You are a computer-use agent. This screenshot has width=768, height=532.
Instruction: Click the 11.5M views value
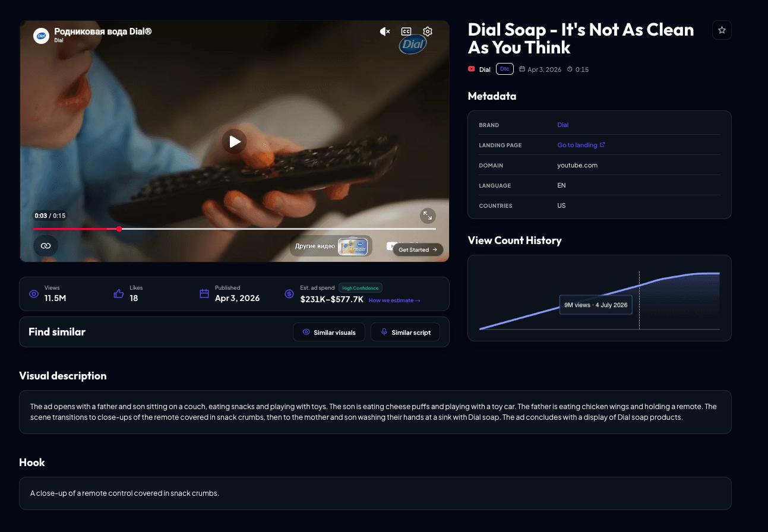pos(55,298)
